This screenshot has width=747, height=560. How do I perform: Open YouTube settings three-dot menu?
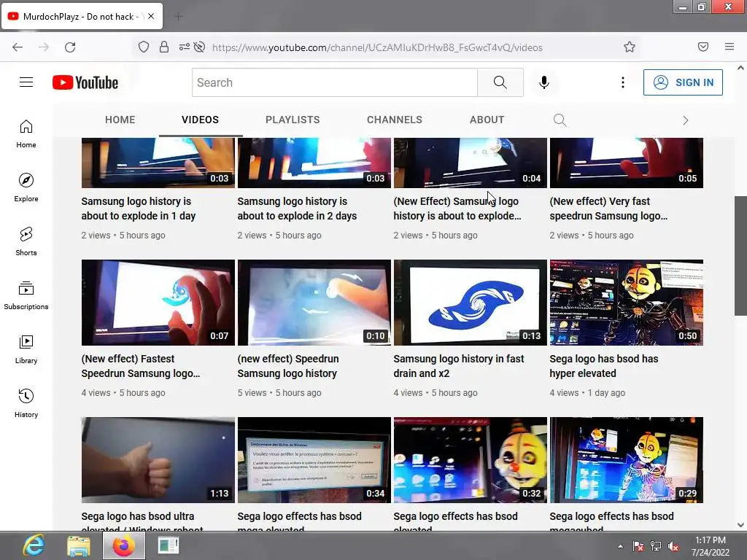point(623,82)
